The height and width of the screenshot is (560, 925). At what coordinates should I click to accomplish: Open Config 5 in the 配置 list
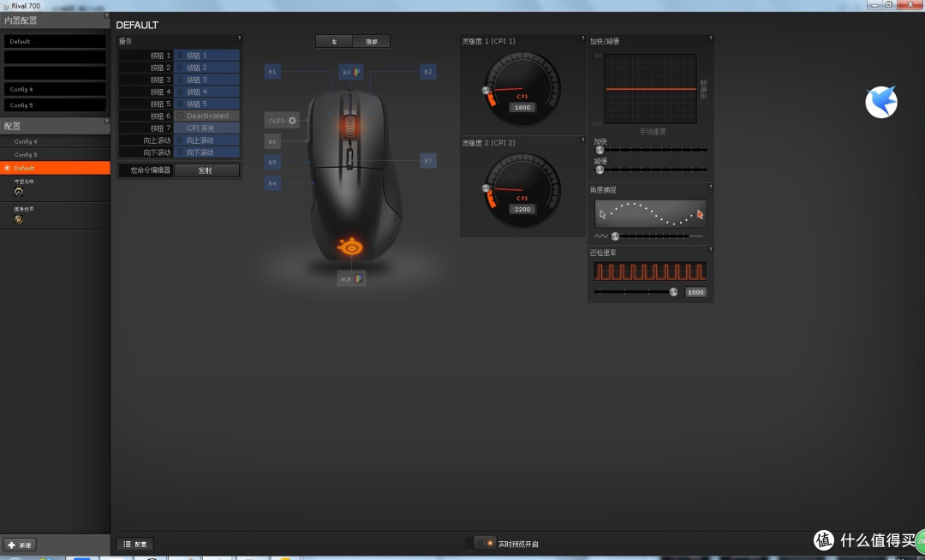[x=55, y=154]
